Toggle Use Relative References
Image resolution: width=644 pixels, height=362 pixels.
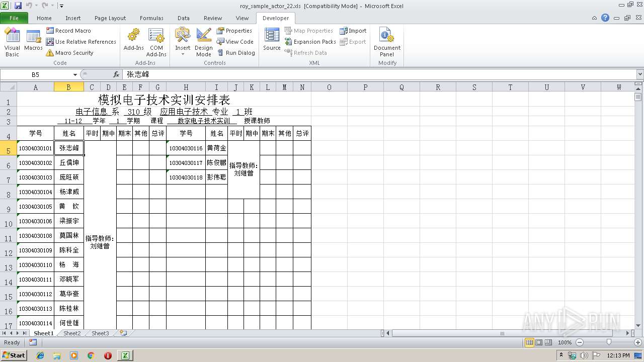click(81, 42)
